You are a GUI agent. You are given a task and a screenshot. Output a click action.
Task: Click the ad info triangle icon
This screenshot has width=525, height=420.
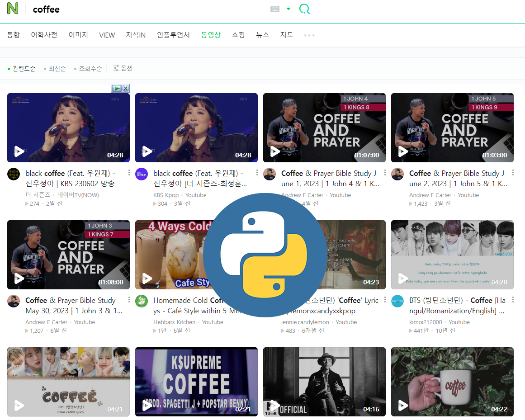(x=117, y=89)
